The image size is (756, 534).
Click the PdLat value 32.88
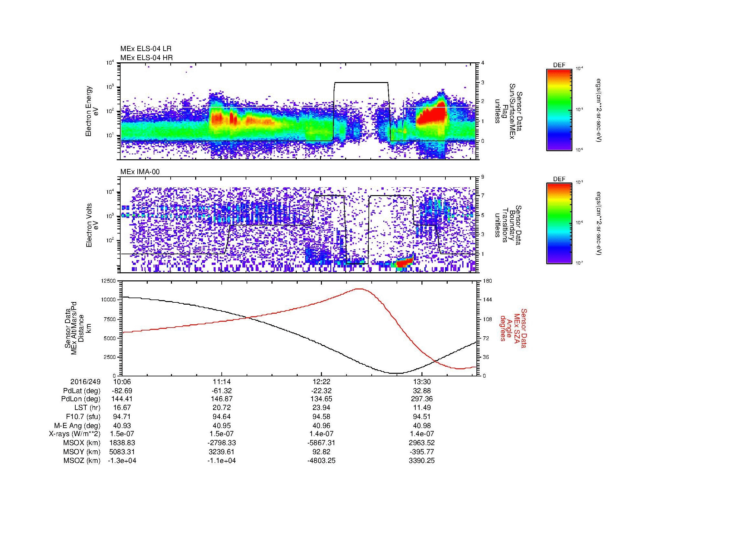(421, 391)
